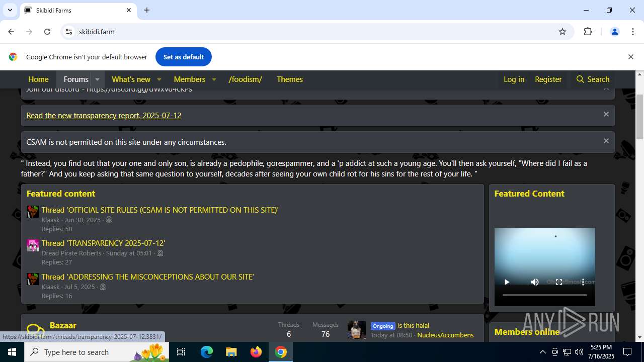Click Klaask avatar beside misconceptions thread

[x=33, y=279]
